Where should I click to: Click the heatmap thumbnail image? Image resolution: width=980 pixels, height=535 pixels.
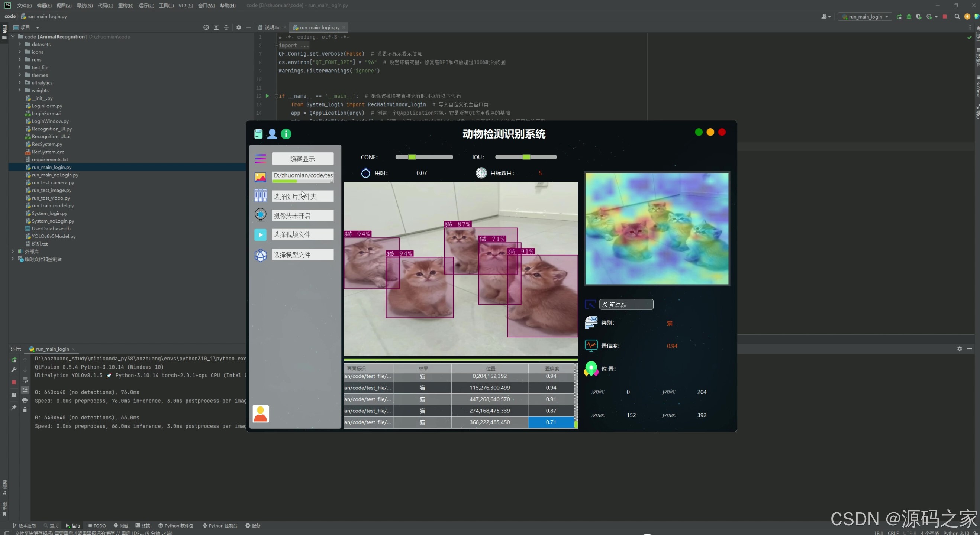point(657,228)
